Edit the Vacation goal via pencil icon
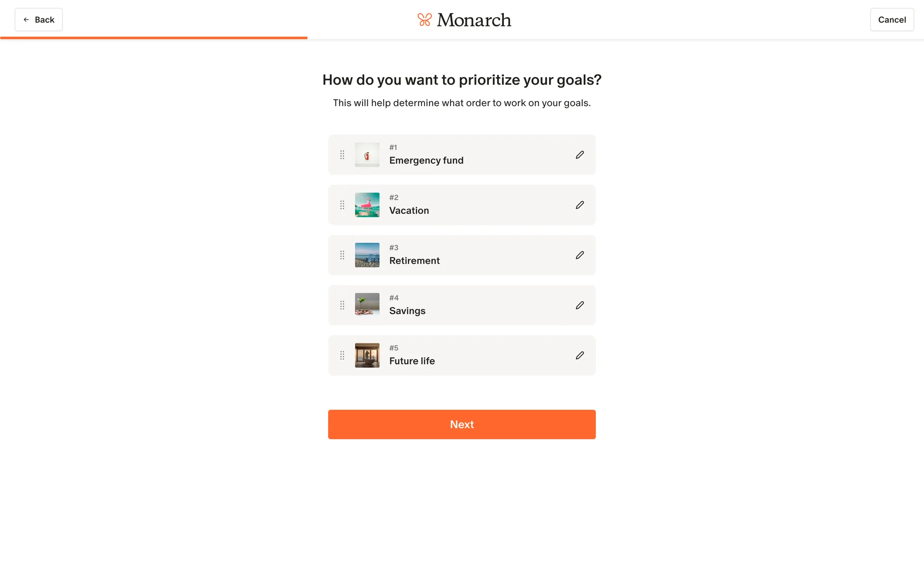 coord(579,205)
